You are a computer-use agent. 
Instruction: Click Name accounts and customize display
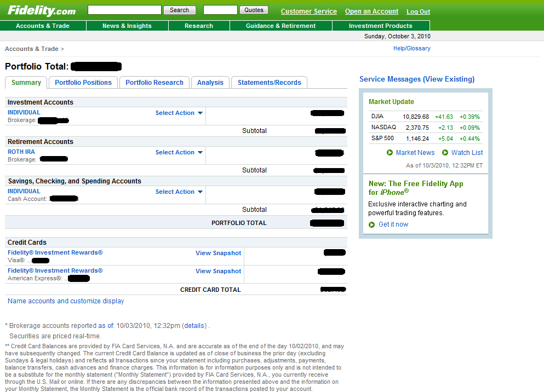coord(66,301)
